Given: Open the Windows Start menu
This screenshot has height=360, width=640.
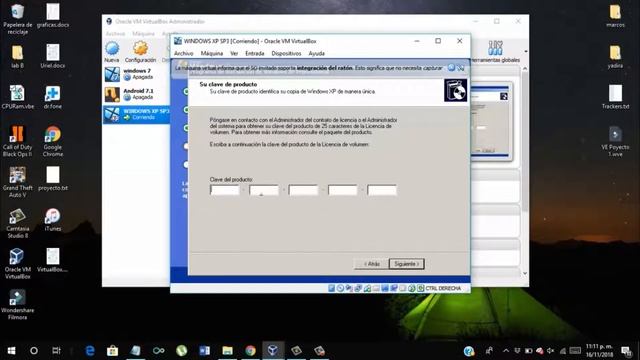Looking at the screenshot, I should coord(11,351).
